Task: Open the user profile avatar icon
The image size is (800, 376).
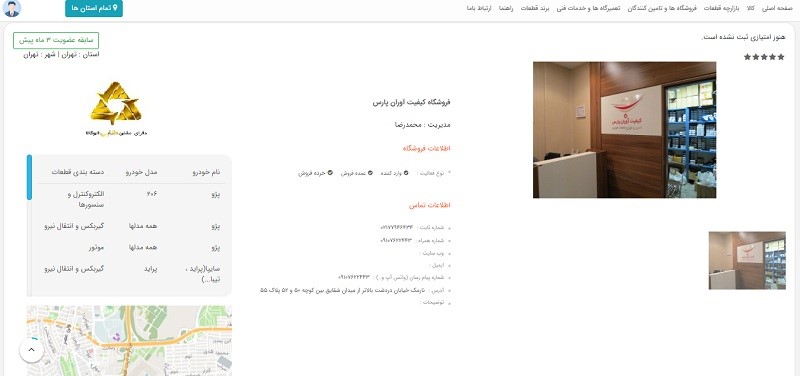Action: pos(12,9)
